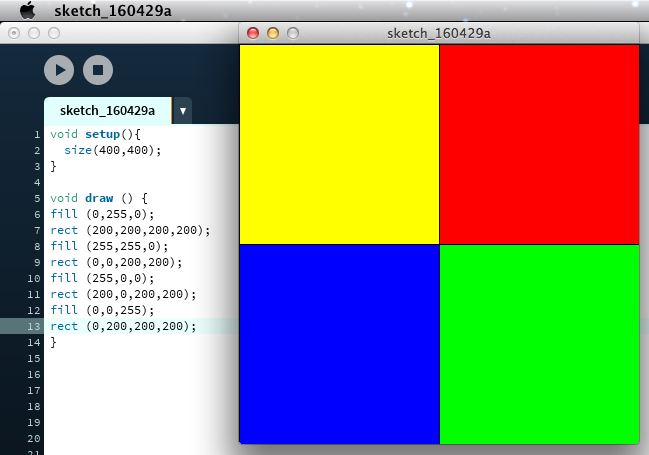
Task: Click the editor window's inactive zoom button
Action: click(x=54, y=33)
